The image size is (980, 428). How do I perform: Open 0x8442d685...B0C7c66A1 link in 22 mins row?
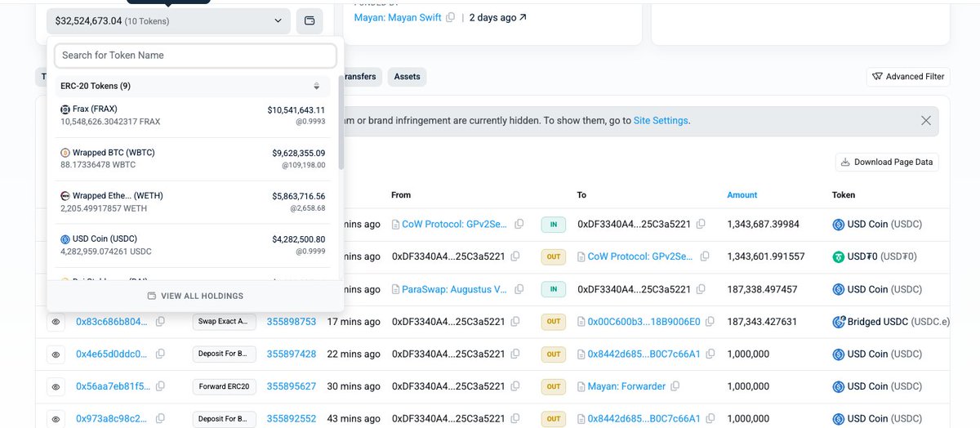(x=644, y=354)
